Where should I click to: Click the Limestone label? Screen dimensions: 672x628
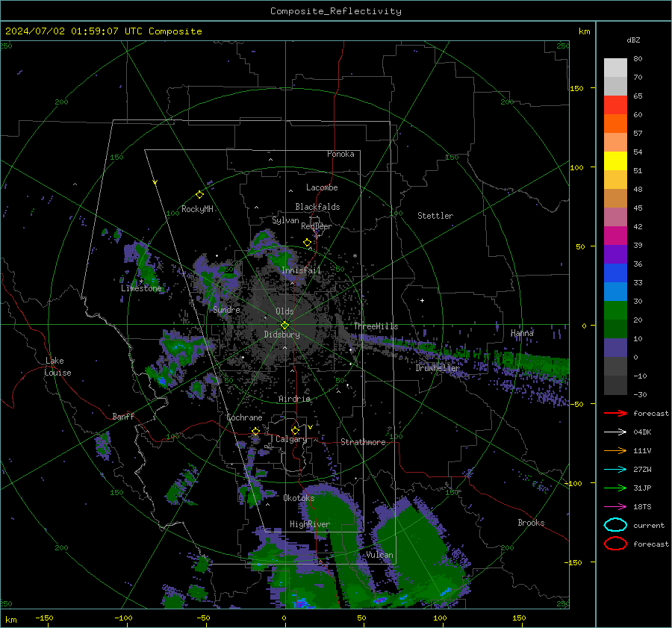point(141,288)
